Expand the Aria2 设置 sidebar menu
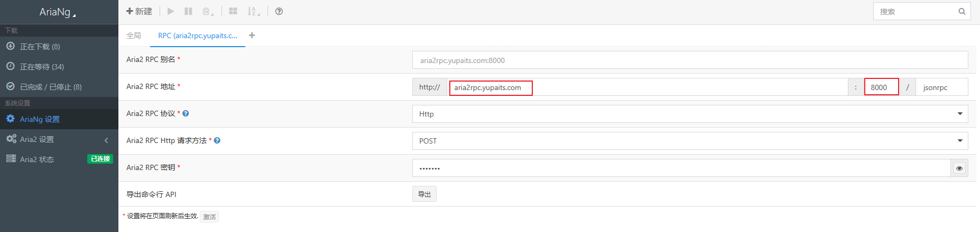Screen dimensions: 980x232 tap(58, 139)
